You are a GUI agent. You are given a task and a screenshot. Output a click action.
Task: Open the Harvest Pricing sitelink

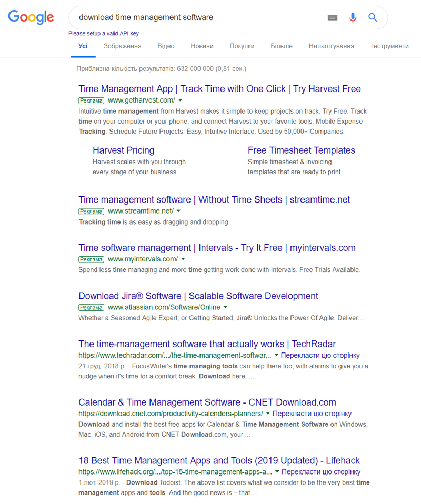[x=124, y=150]
